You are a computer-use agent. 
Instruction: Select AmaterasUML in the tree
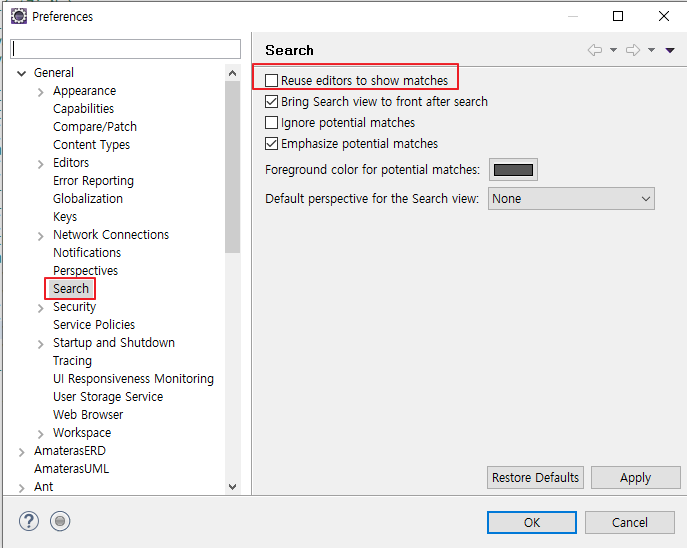pyautogui.click(x=71, y=469)
